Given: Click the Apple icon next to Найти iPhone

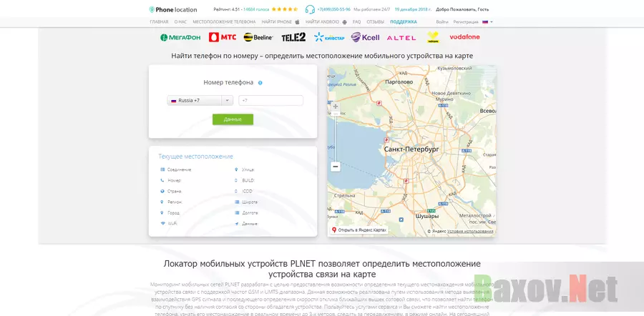Looking at the screenshot, I should 298,21.
